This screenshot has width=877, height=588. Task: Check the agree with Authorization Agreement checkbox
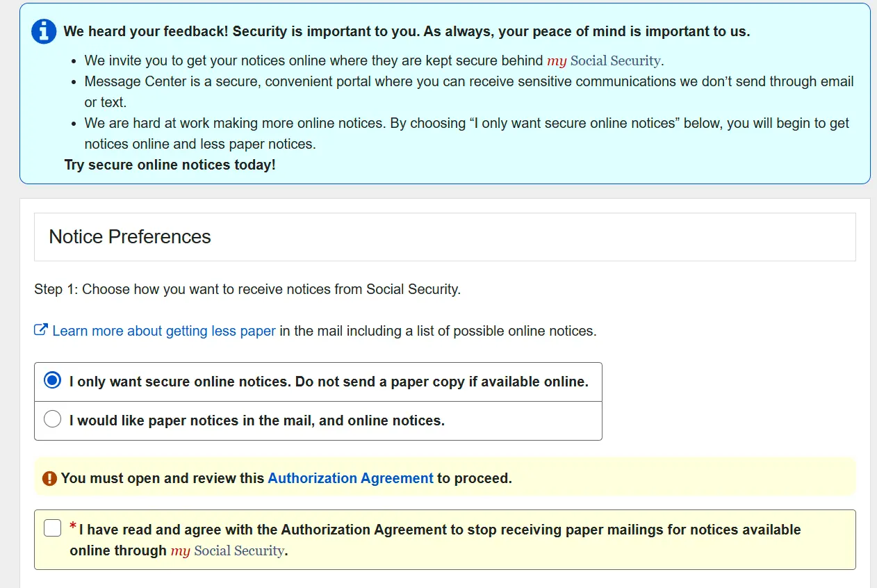tap(53, 528)
